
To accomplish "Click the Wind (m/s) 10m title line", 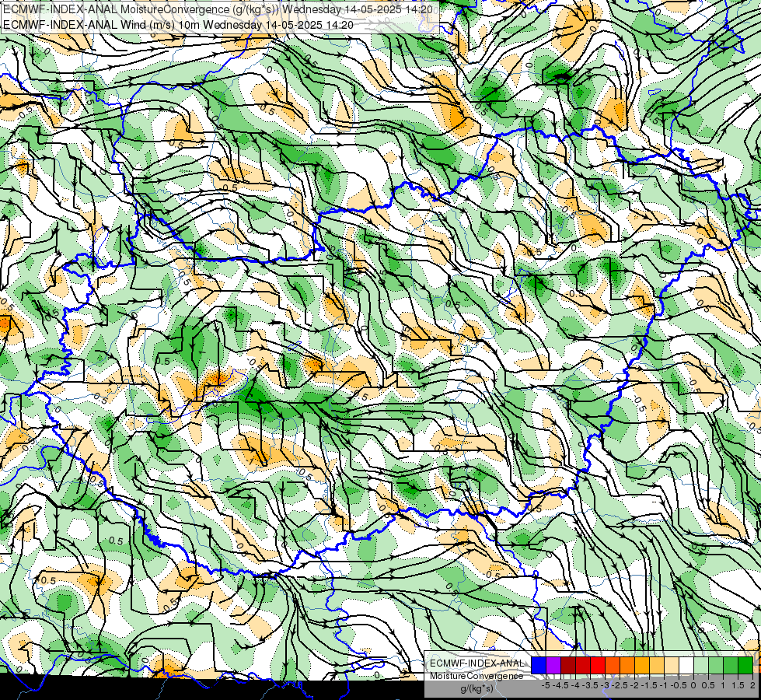I will click(179, 25).
